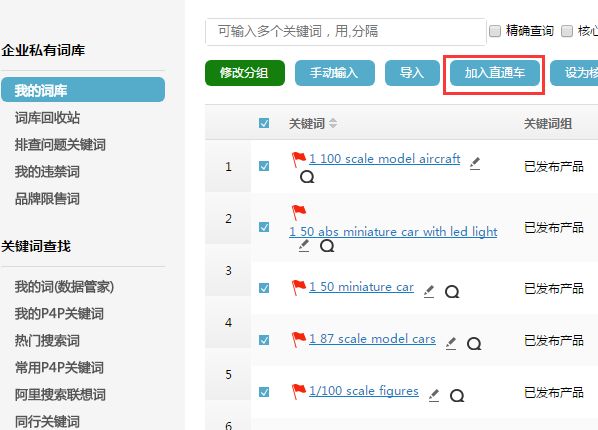598x430 pixels.
Task: Open 词库回收站 in sidebar
Action: point(47,118)
